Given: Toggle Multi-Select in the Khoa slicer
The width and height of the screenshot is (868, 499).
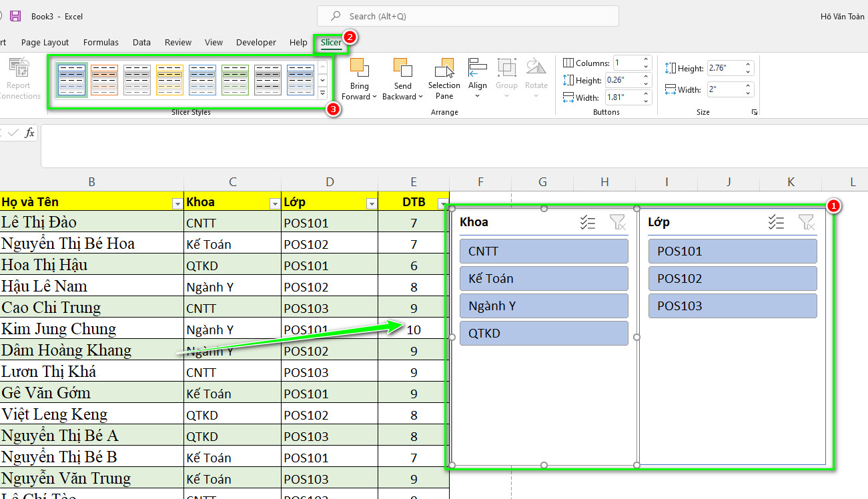Looking at the screenshot, I should (588, 222).
